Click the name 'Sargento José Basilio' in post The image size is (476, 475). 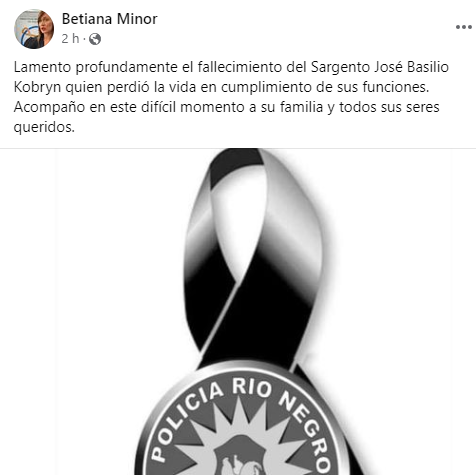380,67
